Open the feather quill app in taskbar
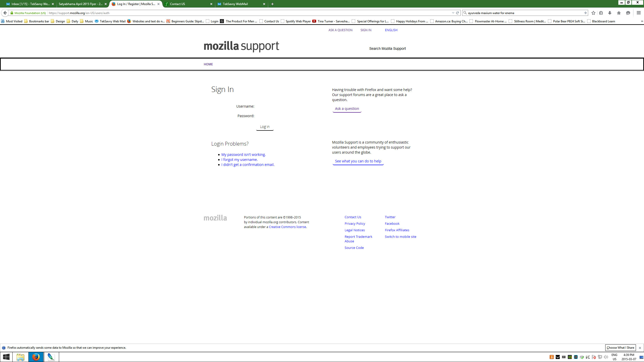644x362 pixels. tap(51, 357)
